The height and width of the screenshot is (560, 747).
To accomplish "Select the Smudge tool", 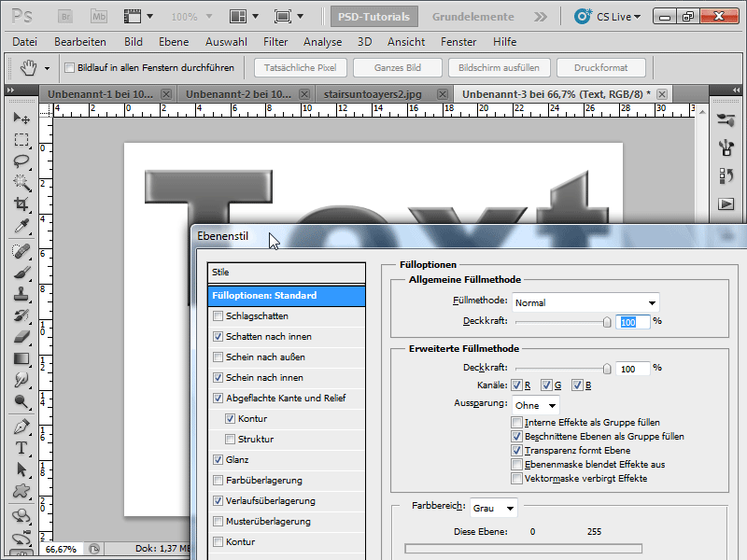I will 21,380.
